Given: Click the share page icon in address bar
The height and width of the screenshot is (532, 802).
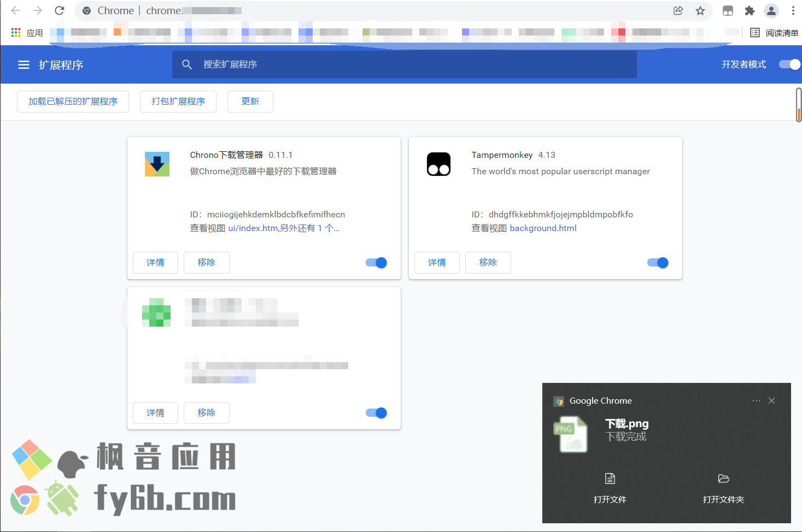Looking at the screenshot, I should click(x=678, y=10).
